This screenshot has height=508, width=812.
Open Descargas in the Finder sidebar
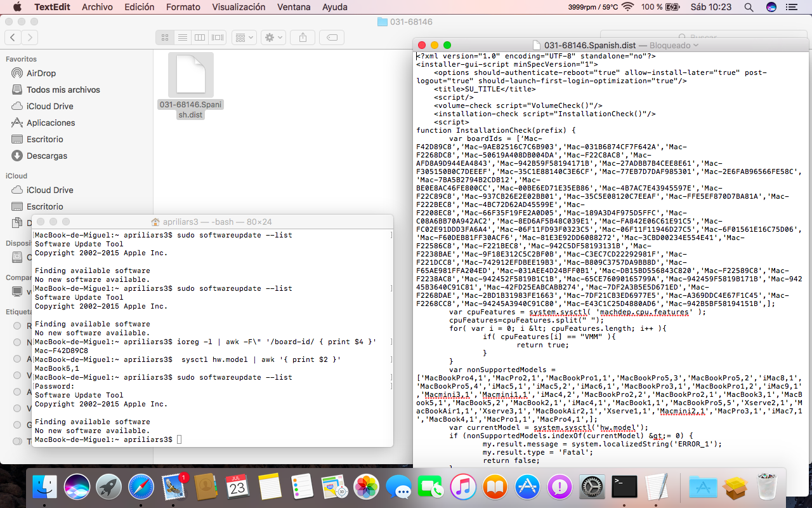[x=47, y=156]
